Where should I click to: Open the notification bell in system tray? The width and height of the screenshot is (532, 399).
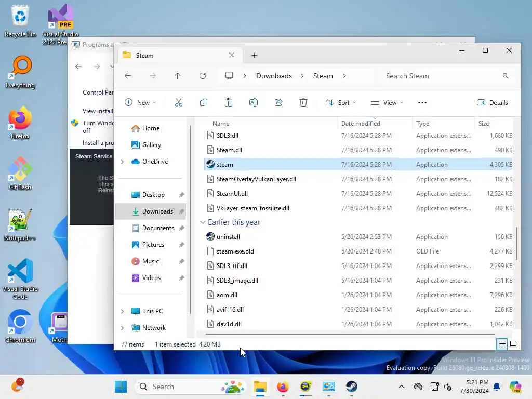pos(497,387)
